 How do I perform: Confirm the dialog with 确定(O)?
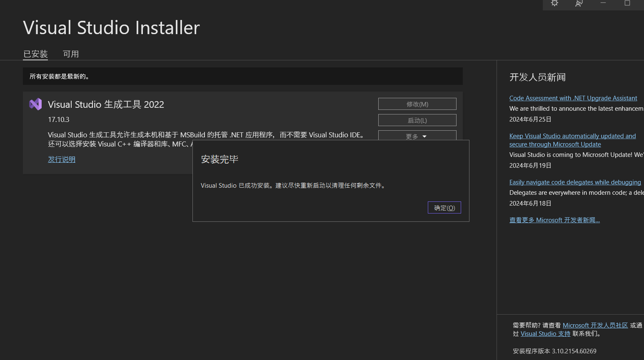click(x=444, y=208)
